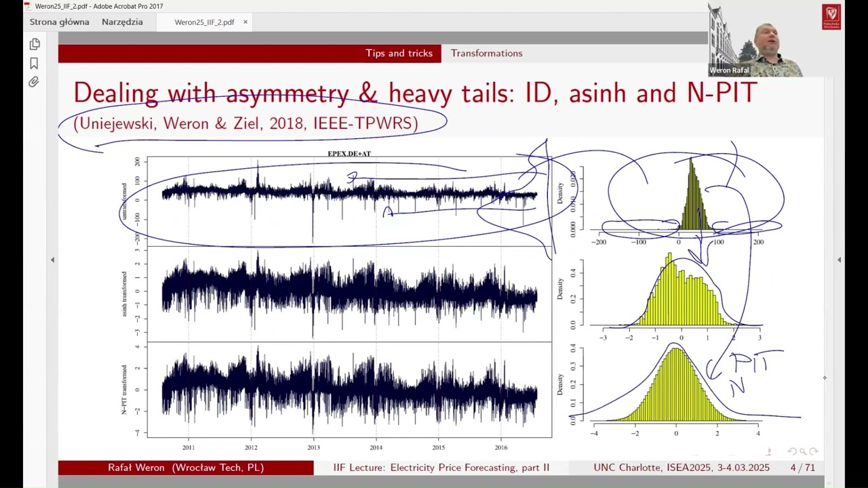This screenshot has height=488, width=868.
Task: Select the Weron25_IIF_2.pdf document tab
Action: click(x=204, y=22)
